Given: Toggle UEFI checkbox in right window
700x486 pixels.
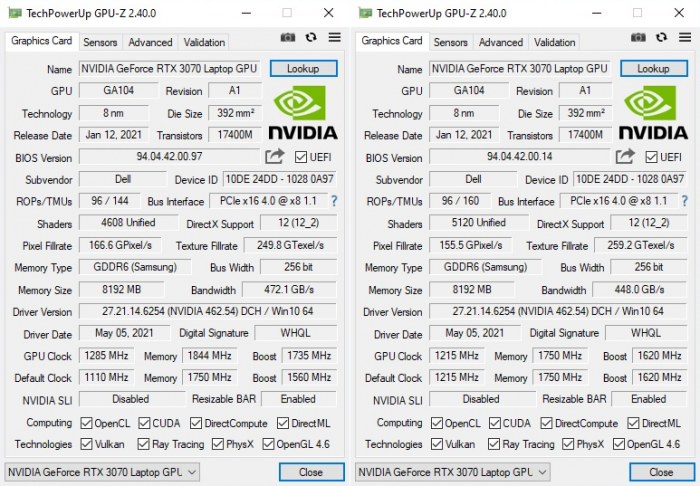Looking at the screenshot, I should (x=651, y=157).
